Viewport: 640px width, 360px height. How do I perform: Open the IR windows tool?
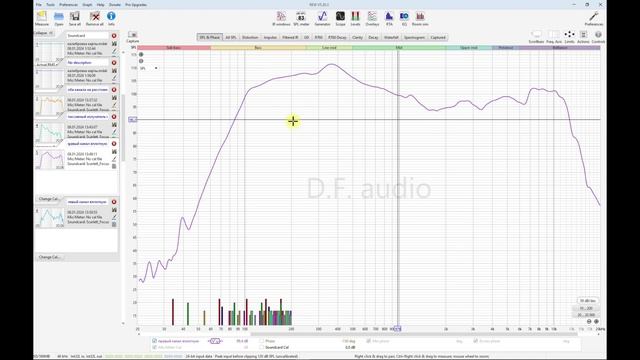pos(281,17)
